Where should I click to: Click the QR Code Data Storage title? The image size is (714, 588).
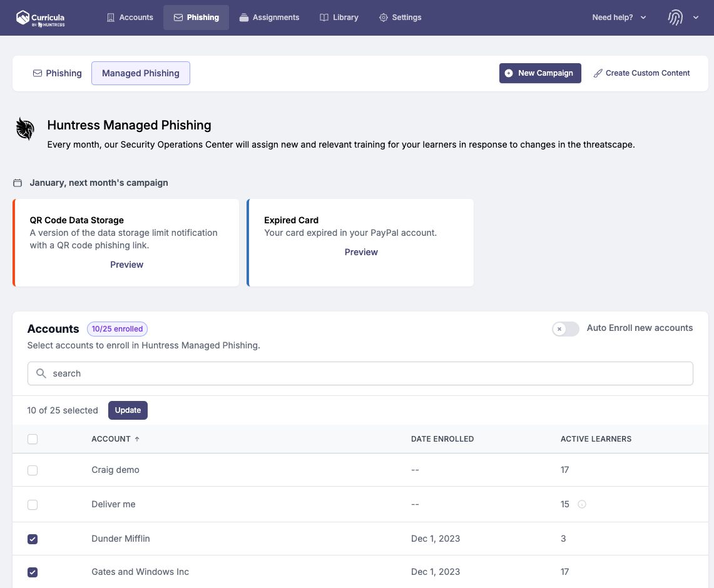(76, 220)
